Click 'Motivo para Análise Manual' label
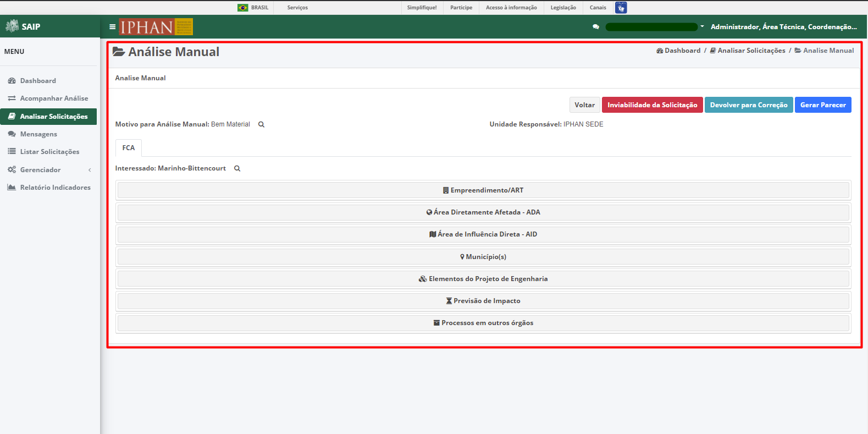The width and height of the screenshot is (868, 434). [162, 124]
